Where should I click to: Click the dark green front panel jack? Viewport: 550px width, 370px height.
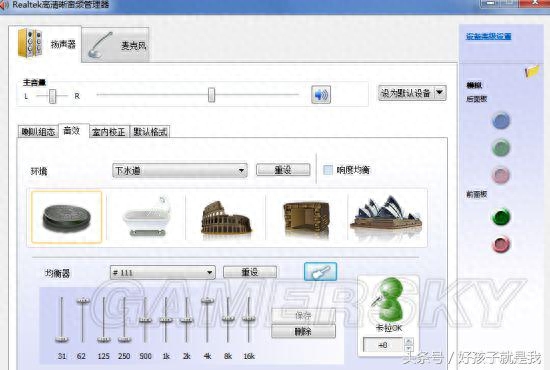pyautogui.click(x=501, y=216)
